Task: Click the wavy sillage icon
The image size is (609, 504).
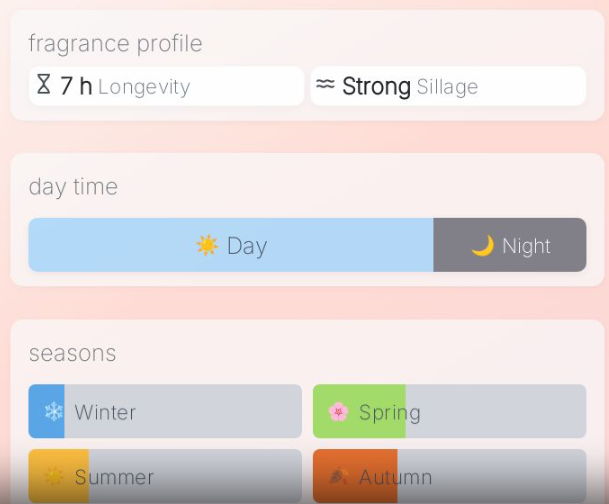Action: click(325, 85)
